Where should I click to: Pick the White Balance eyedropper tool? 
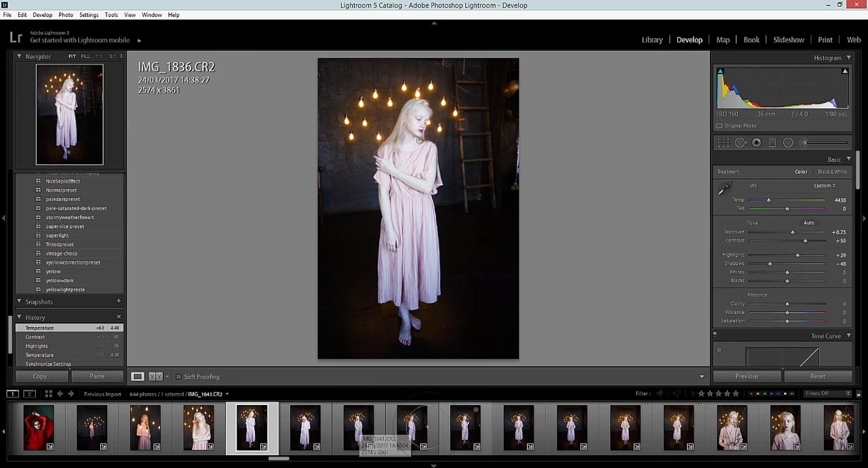[724, 189]
